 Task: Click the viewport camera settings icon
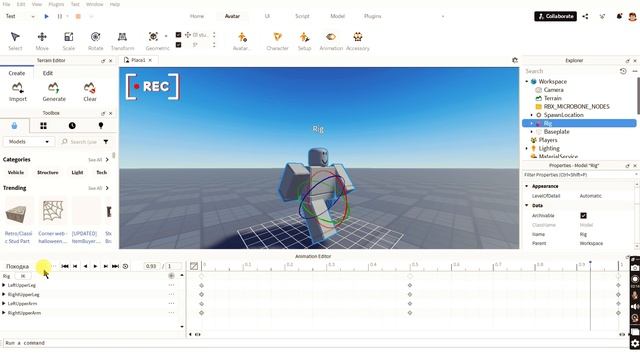click(x=515, y=60)
